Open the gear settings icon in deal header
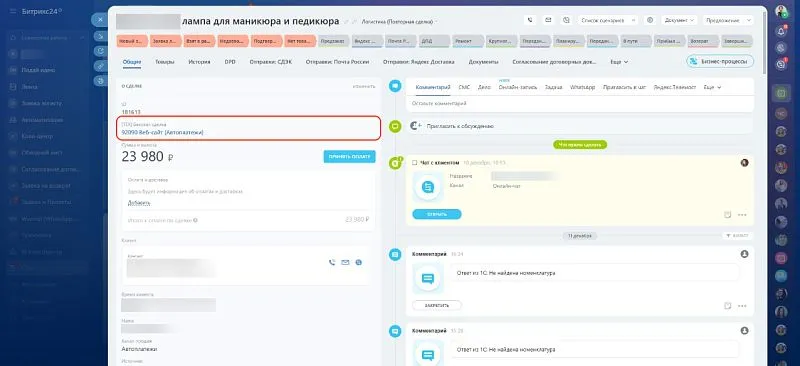 pos(650,20)
